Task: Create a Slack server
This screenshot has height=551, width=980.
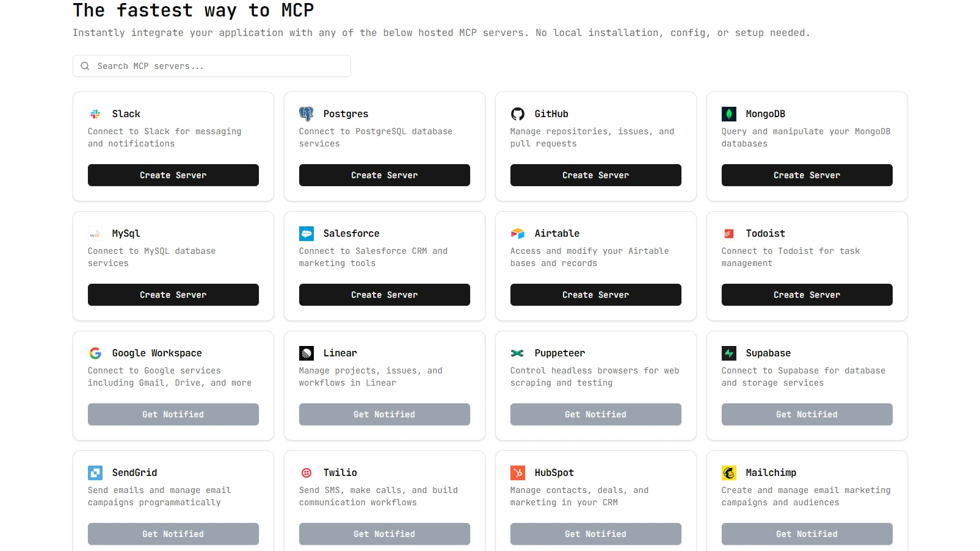Action: [173, 175]
